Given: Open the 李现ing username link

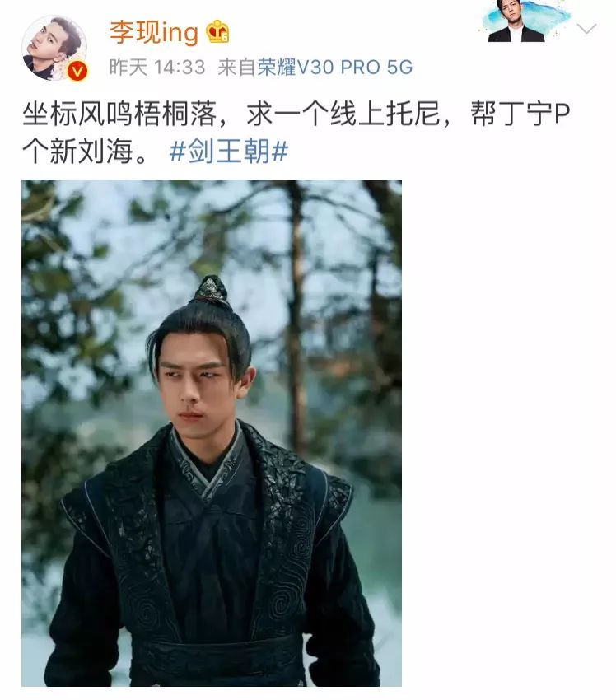Looking at the screenshot, I should (x=154, y=33).
